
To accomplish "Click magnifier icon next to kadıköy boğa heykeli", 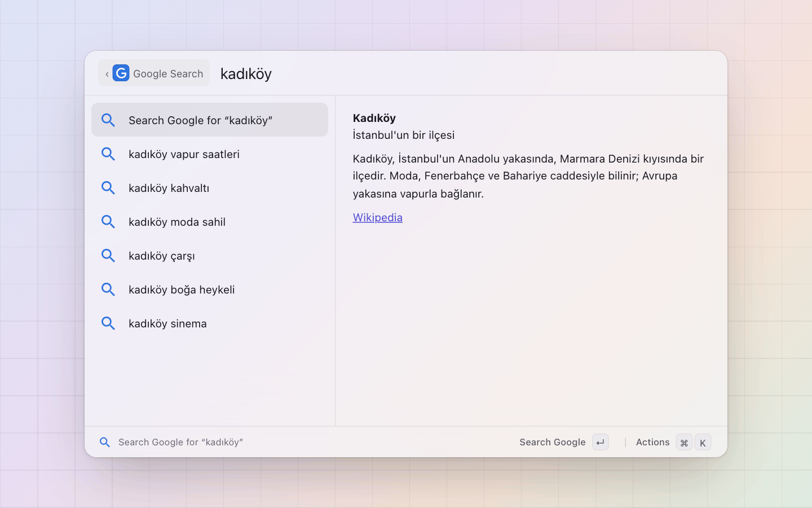I will coord(108,290).
